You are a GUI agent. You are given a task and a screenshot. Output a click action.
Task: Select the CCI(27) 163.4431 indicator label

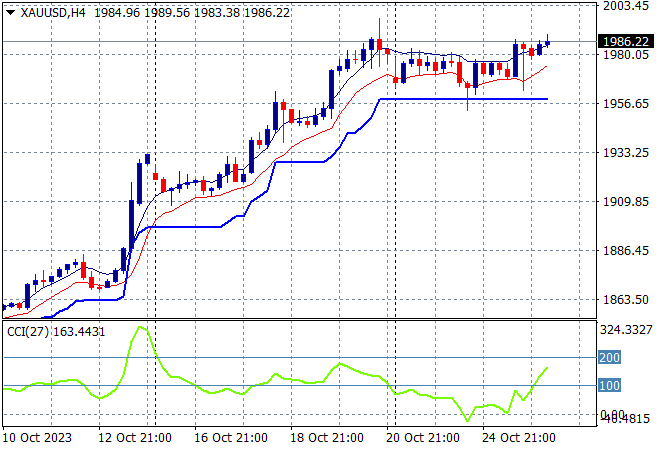pos(56,332)
